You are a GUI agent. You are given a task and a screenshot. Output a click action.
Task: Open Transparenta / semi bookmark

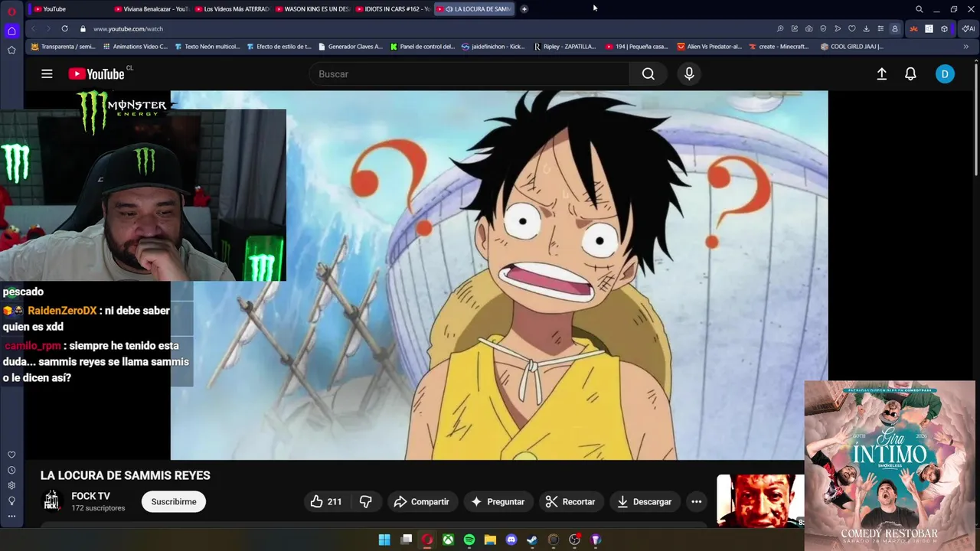tap(63, 47)
